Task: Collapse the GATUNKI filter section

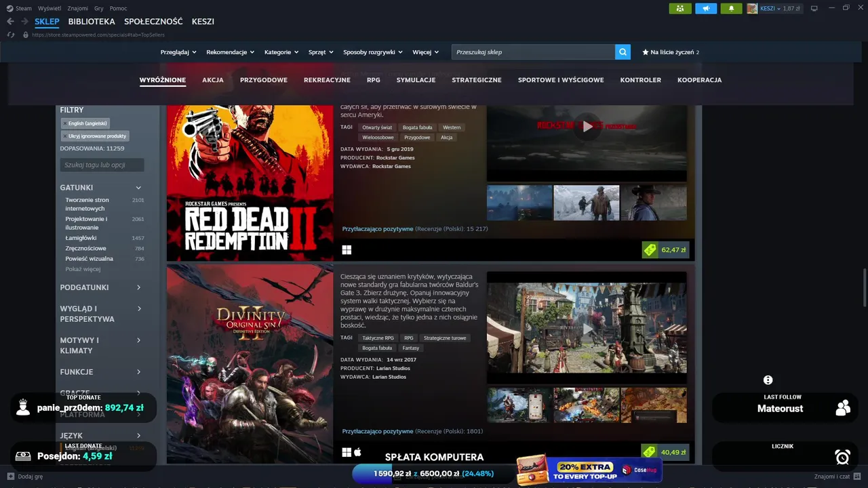Action: tap(138, 188)
